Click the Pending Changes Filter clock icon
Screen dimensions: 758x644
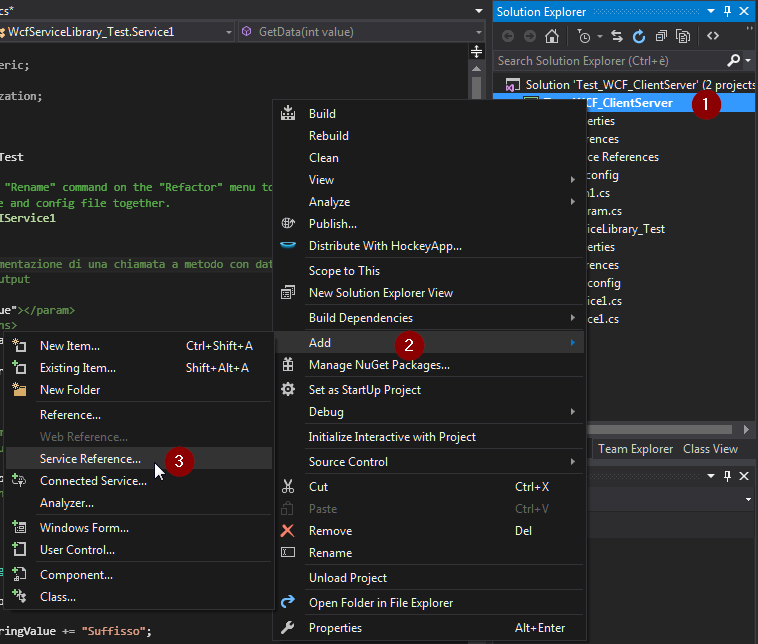coord(583,36)
